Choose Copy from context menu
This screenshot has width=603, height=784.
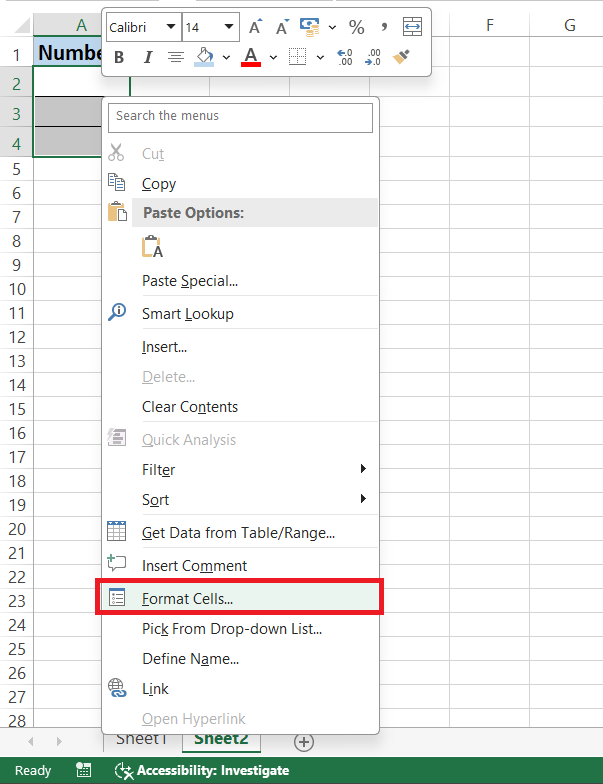pos(240,183)
